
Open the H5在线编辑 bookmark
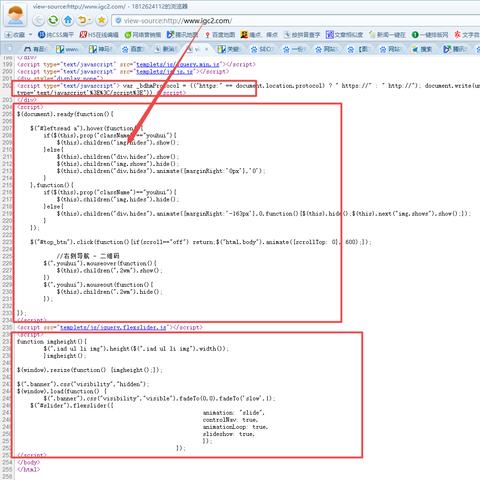point(99,35)
